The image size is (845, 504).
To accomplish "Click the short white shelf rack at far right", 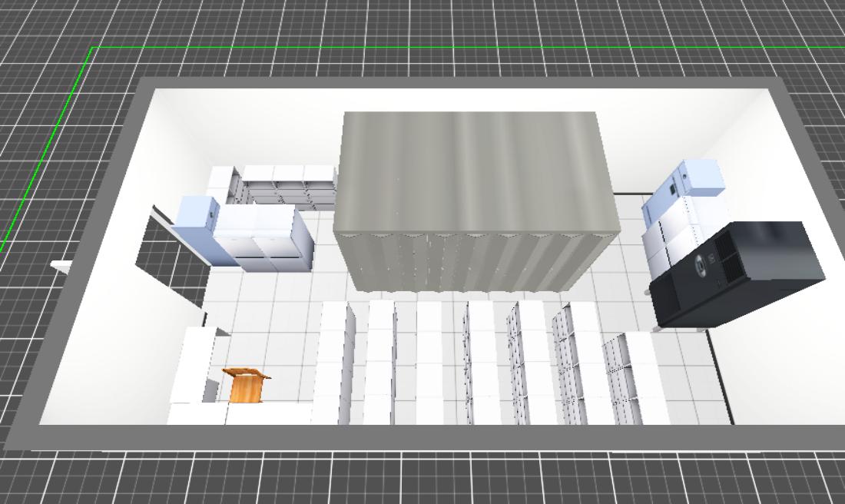I will (636, 376).
